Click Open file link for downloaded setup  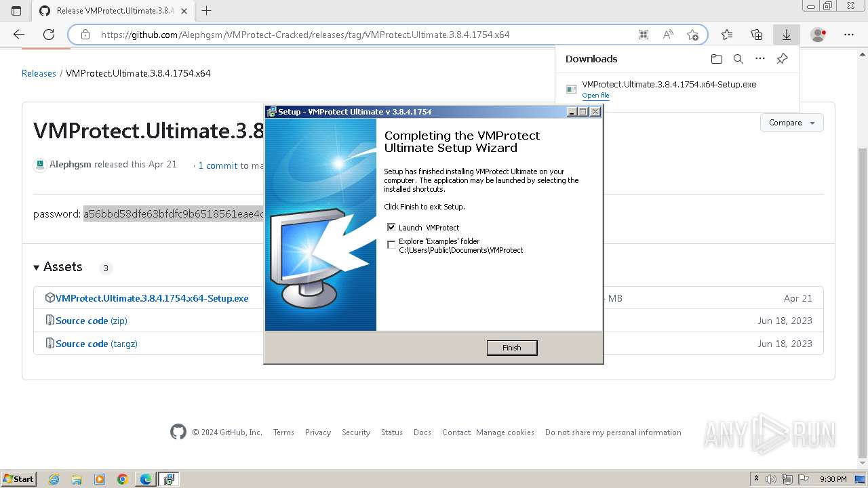pyautogui.click(x=595, y=96)
